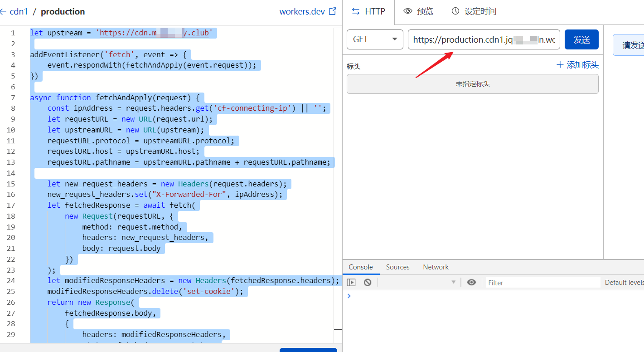
Task: Open the GET method dropdown
Action: 395,39
